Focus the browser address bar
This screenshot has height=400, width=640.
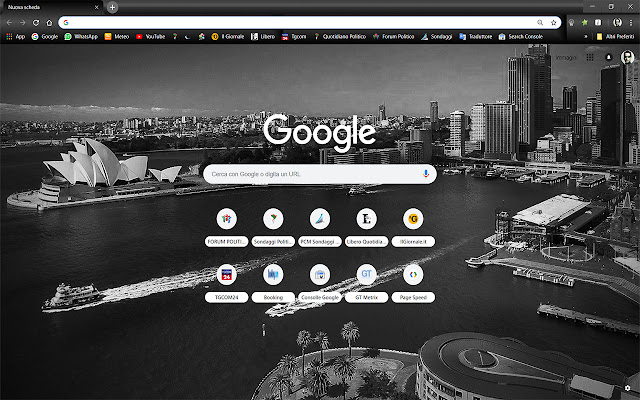[x=300, y=22]
